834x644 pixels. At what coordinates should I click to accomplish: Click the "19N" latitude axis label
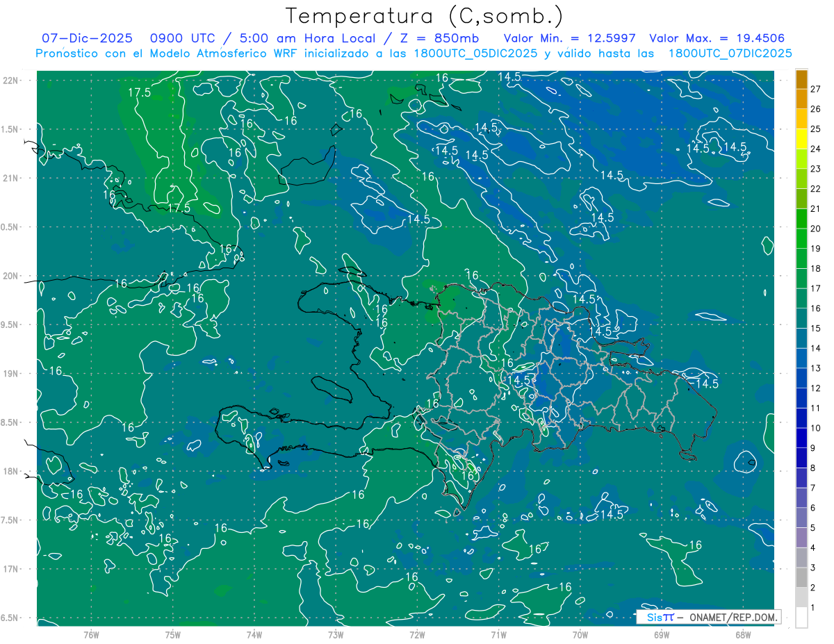10,373
